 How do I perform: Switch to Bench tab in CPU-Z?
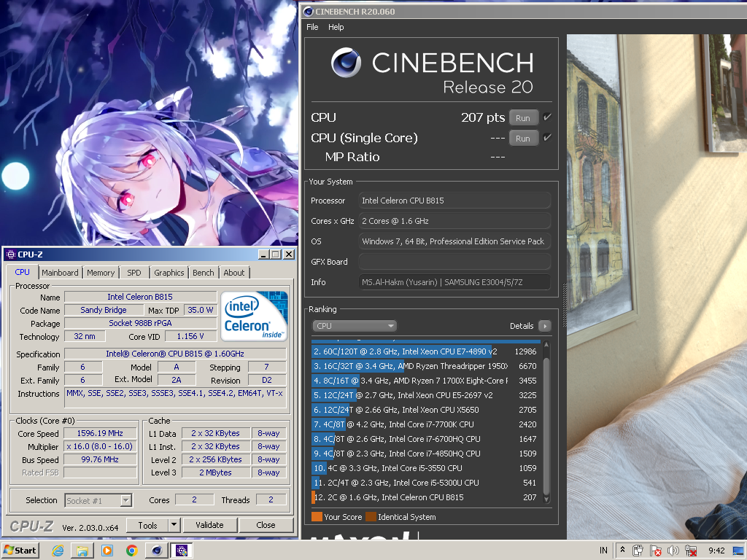pyautogui.click(x=204, y=273)
